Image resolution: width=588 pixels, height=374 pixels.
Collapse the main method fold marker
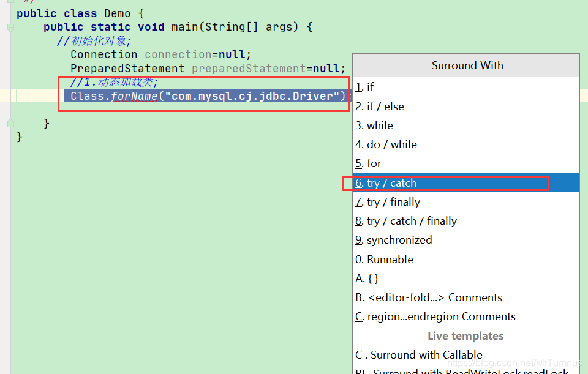[x=10, y=28]
